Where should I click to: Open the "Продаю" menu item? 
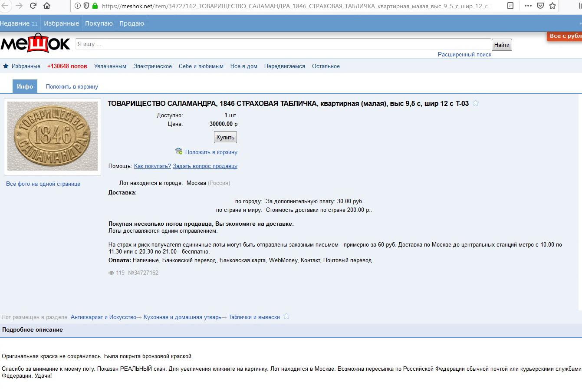pyautogui.click(x=132, y=23)
